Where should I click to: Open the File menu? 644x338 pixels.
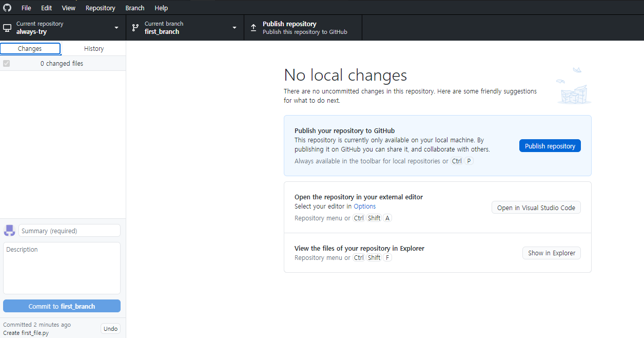[26, 8]
